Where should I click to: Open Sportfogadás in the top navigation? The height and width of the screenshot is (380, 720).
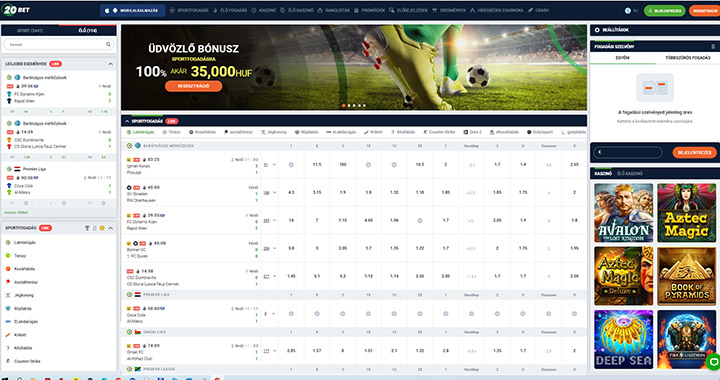tap(189, 10)
